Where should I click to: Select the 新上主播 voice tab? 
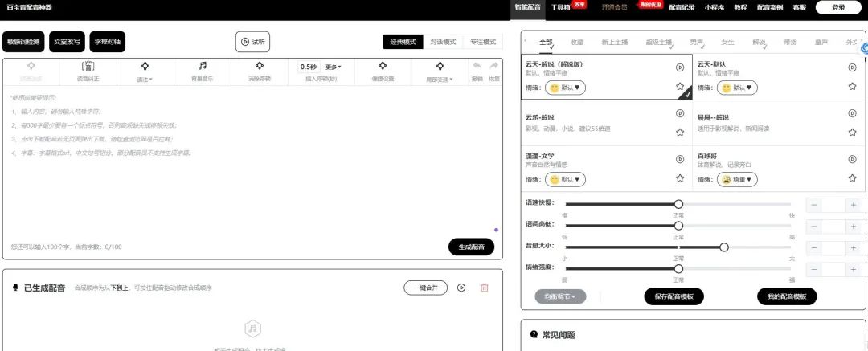coord(615,42)
